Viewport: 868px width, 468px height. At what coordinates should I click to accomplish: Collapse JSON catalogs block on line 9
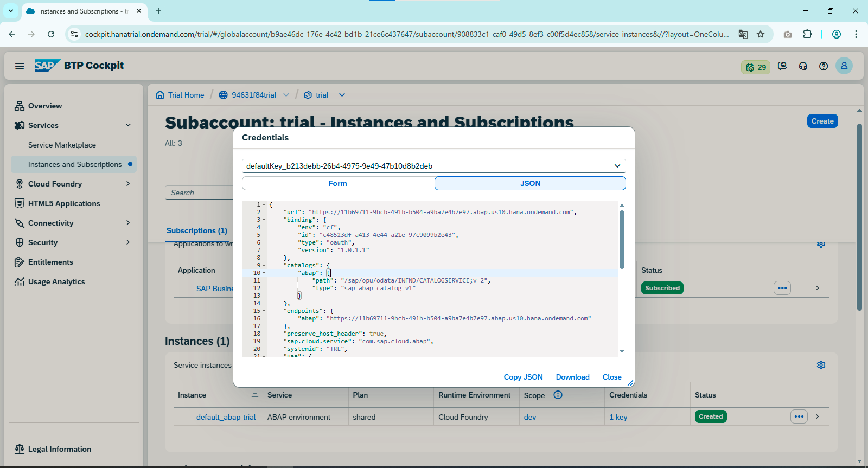point(264,266)
